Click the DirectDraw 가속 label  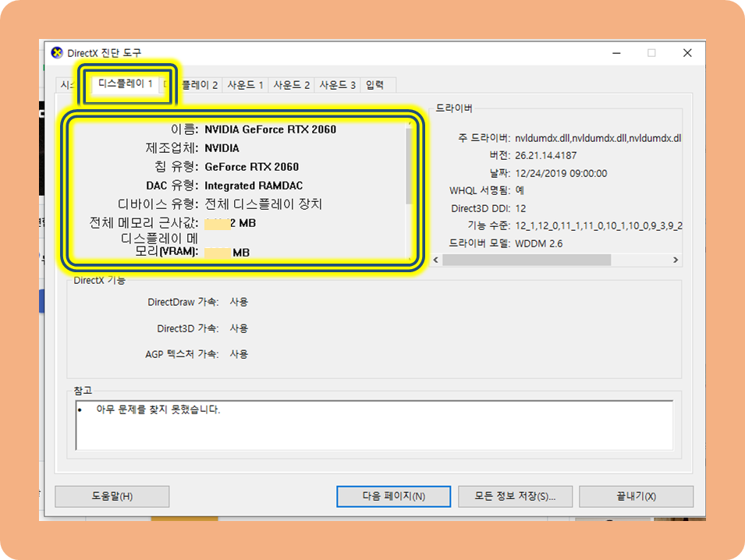point(183,302)
